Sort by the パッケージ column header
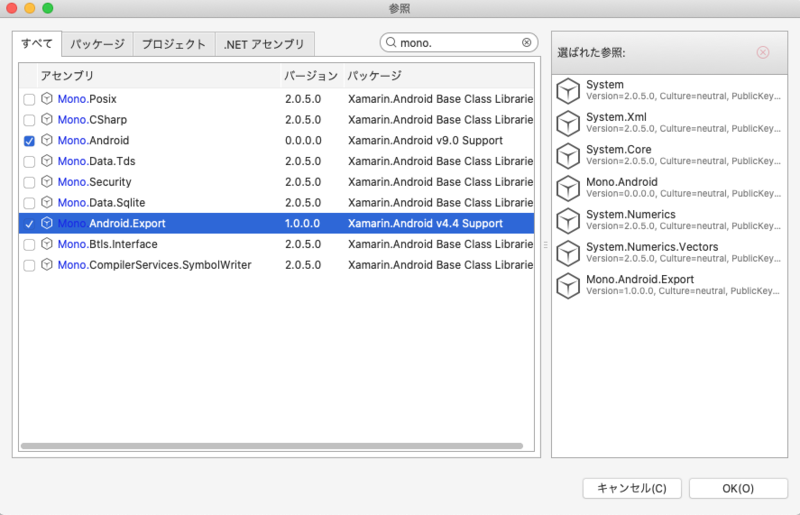Screen dimensions: 800x515 point(439,76)
